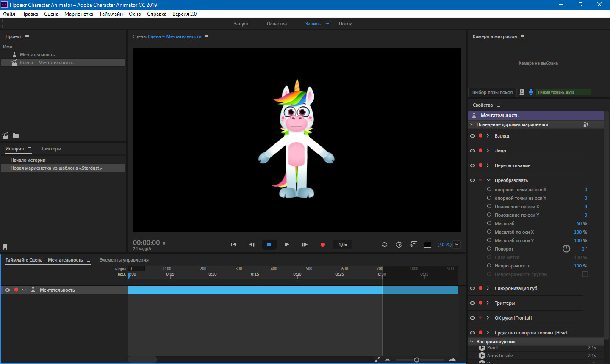Click the marker icon below the Историю panel

(5, 247)
